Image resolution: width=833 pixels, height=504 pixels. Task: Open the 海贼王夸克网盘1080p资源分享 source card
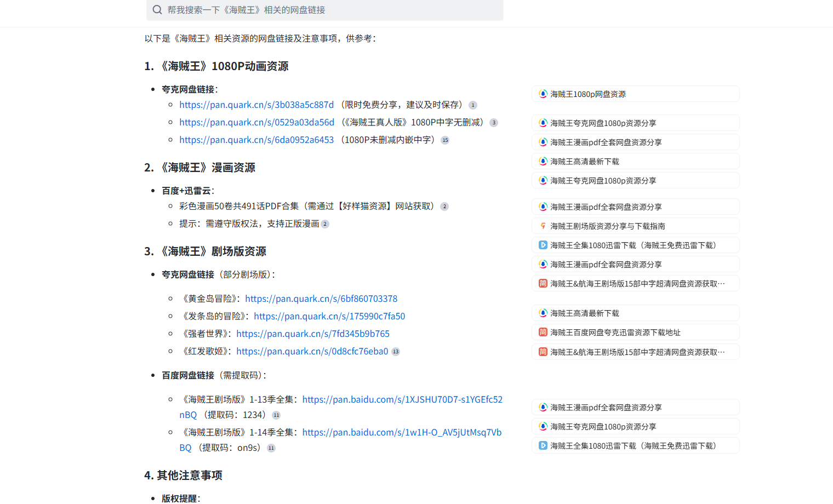coord(635,123)
